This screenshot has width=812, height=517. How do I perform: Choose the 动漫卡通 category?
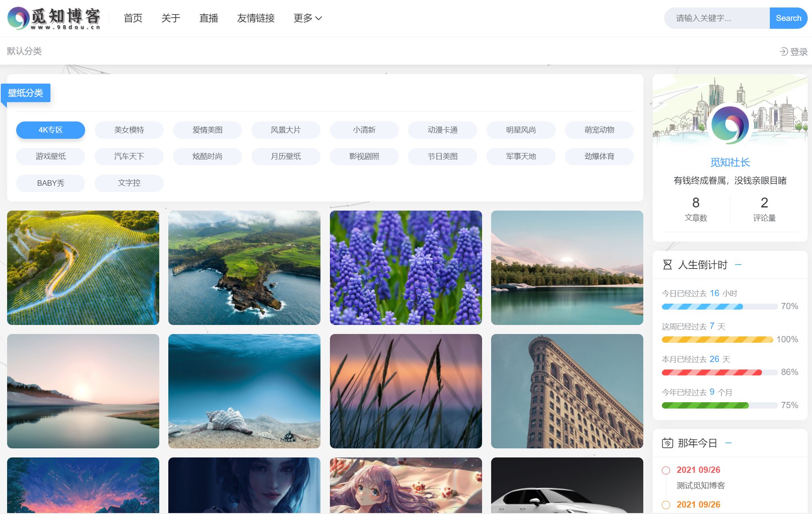coord(443,130)
